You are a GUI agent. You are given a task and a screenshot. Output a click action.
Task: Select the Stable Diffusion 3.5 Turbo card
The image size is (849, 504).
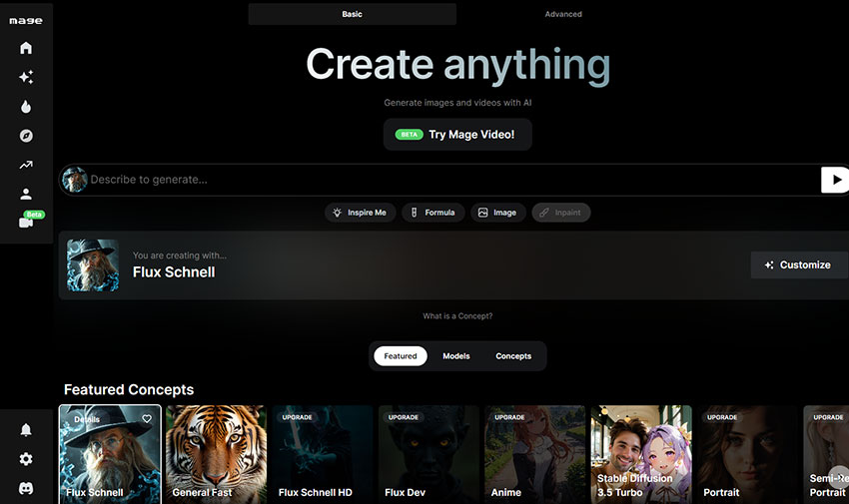coord(641,454)
